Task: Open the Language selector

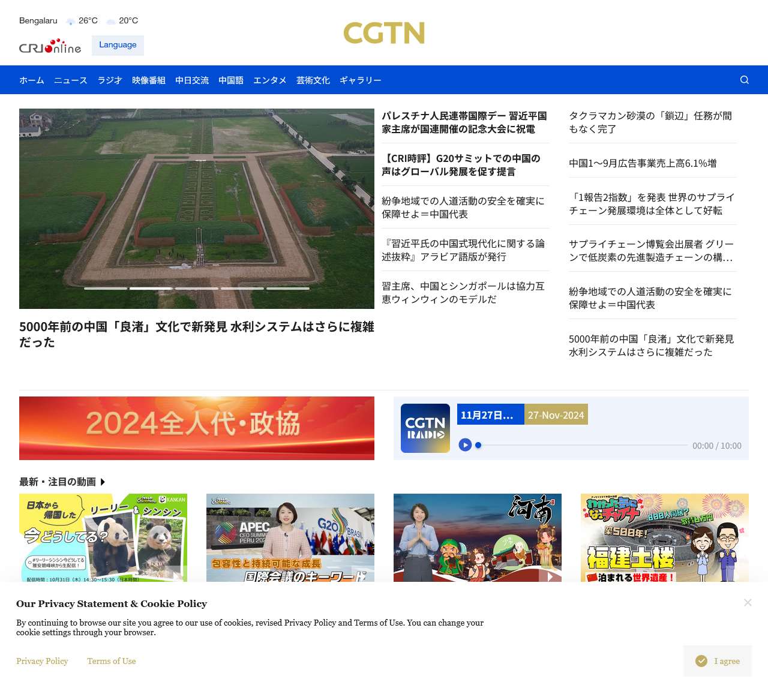Action: tap(118, 45)
